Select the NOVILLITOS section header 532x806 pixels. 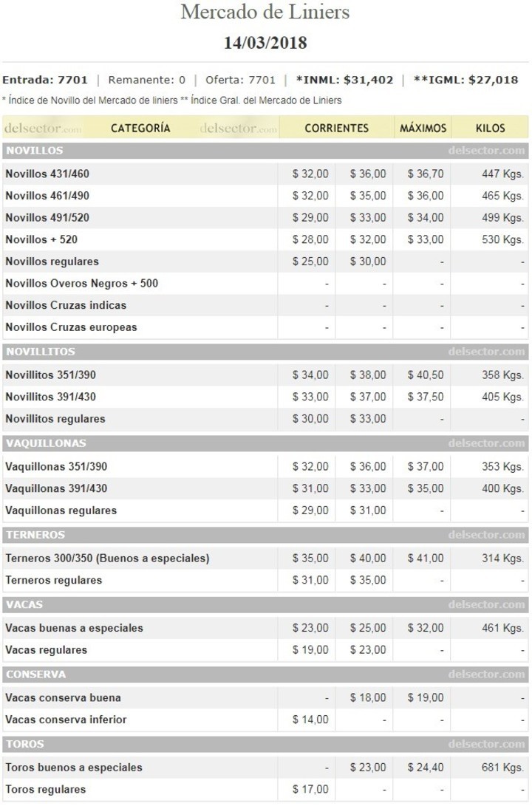pyautogui.click(x=41, y=352)
